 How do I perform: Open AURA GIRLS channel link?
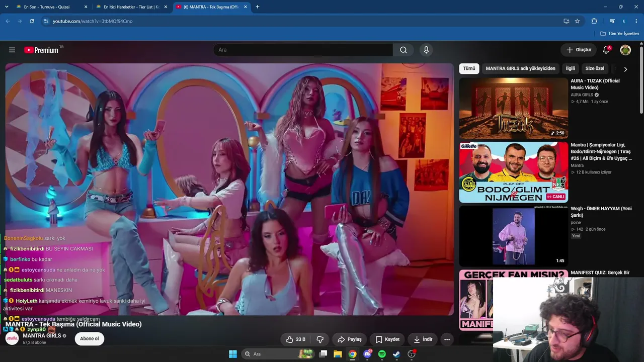(582, 95)
